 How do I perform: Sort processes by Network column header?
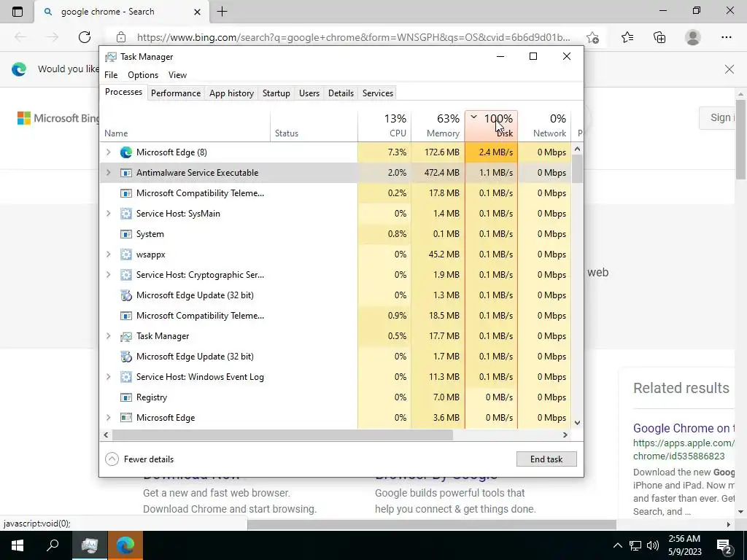[544, 126]
